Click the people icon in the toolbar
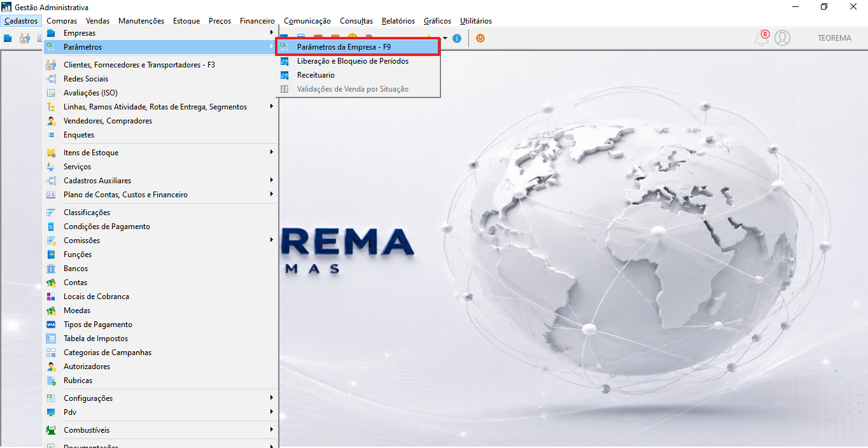 (25, 38)
